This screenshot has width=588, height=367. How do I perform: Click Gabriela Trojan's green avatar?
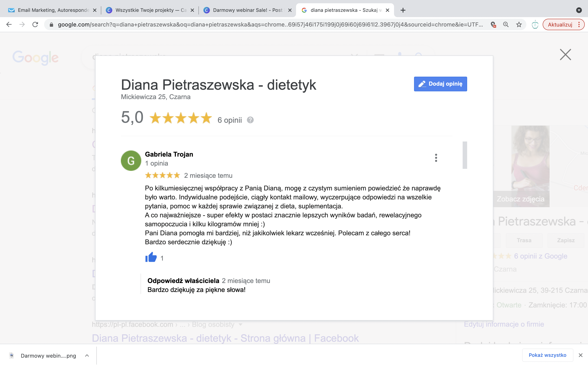131,160
